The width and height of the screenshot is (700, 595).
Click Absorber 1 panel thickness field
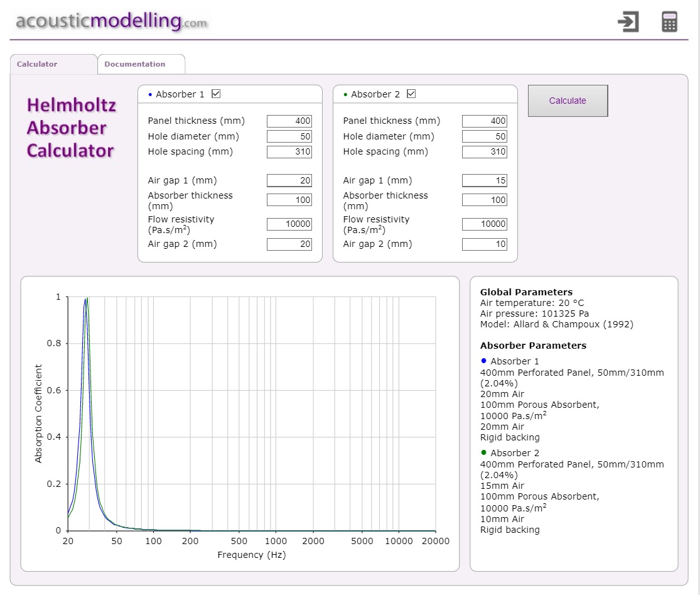click(289, 121)
